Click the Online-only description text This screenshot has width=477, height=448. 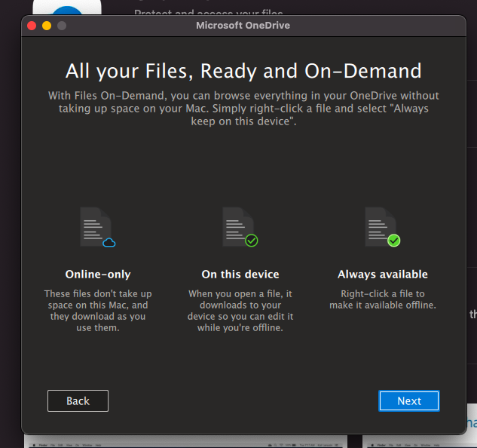click(98, 311)
